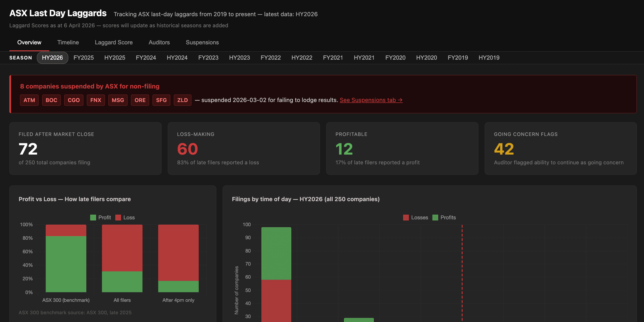Click the 'Auditor flagged ability to continue' caption

coord(559,163)
